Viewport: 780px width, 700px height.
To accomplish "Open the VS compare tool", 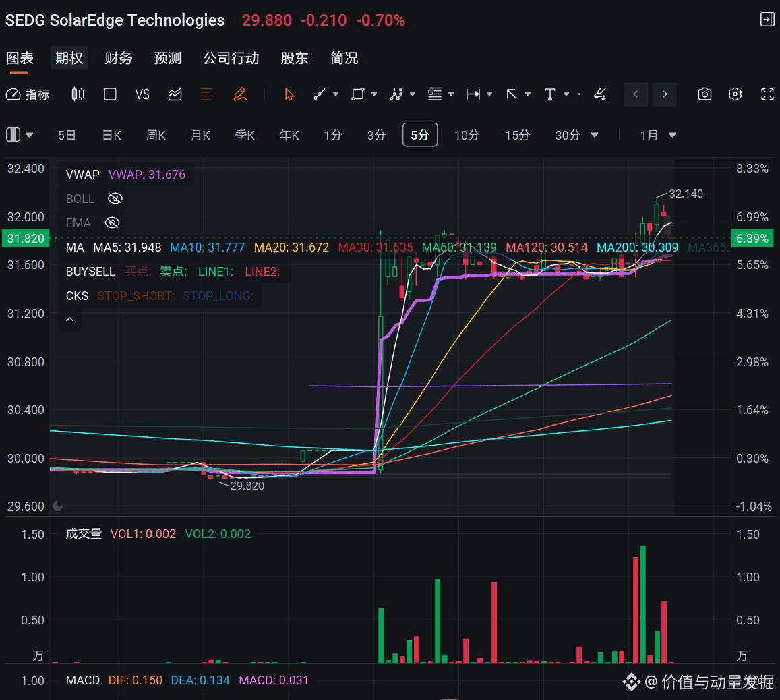I will tap(142, 94).
